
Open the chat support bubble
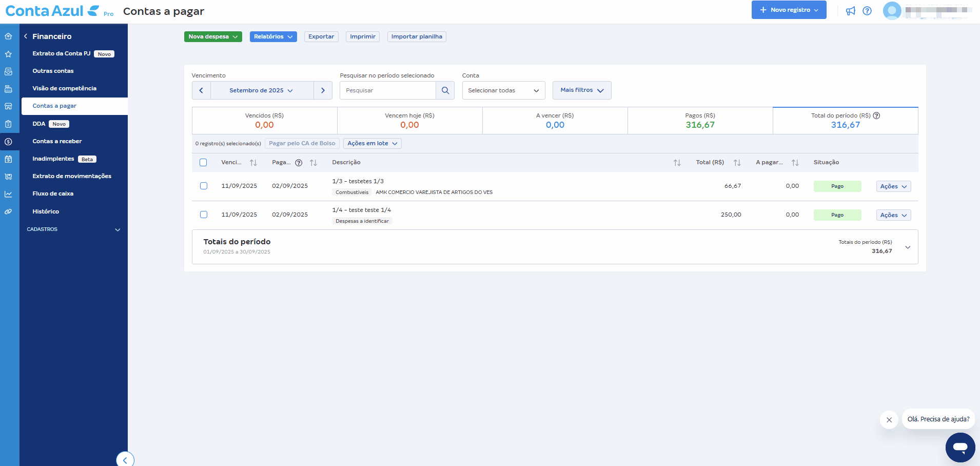tap(960, 447)
